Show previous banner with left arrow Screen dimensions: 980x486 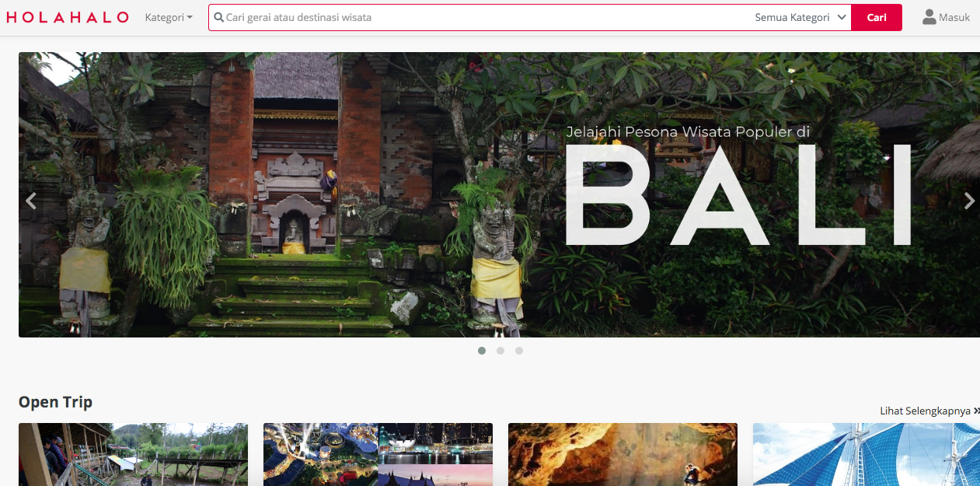(31, 201)
